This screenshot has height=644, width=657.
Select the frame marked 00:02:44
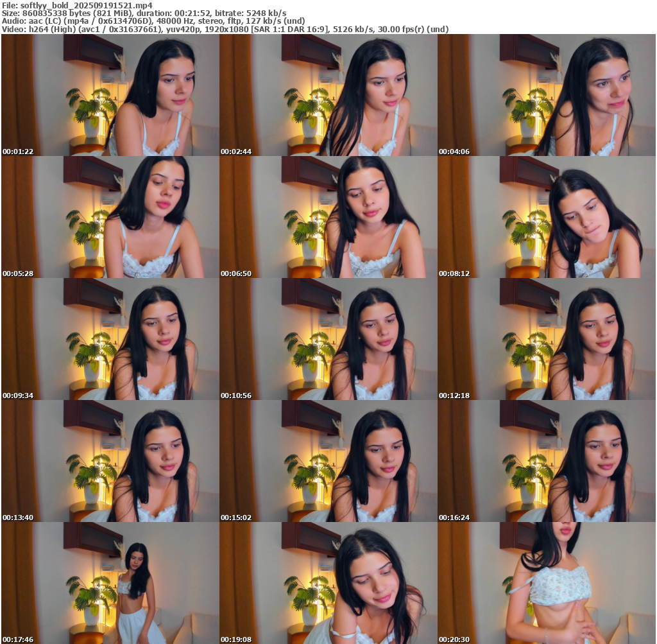(x=328, y=95)
